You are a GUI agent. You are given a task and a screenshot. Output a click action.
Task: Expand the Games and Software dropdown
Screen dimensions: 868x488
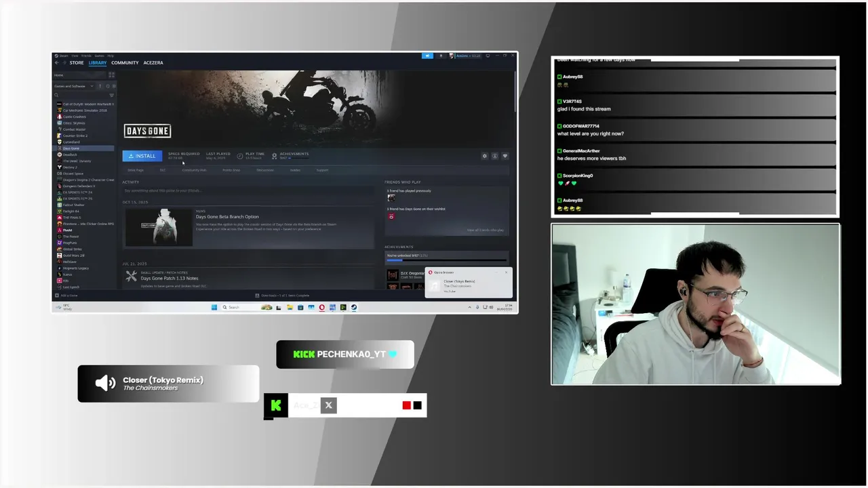[x=74, y=86]
